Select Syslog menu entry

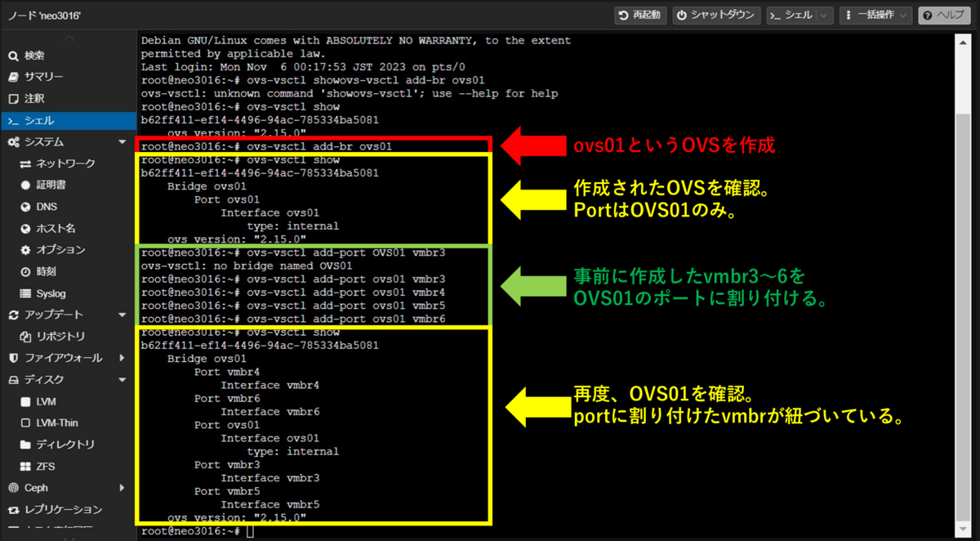(x=51, y=293)
